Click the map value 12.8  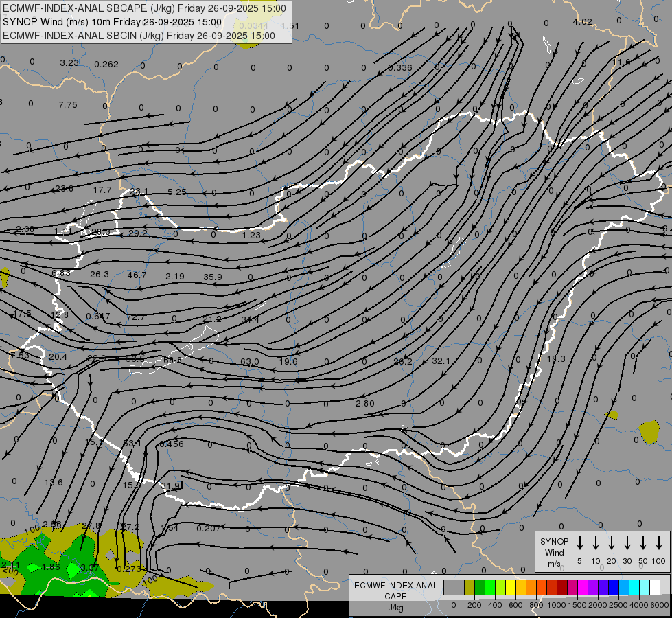click(x=59, y=314)
